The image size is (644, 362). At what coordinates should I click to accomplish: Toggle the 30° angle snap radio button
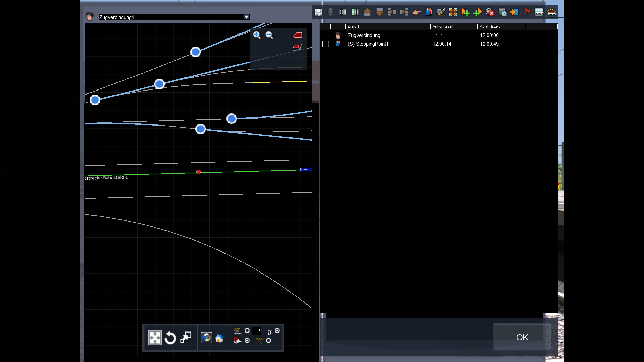(247, 331)
